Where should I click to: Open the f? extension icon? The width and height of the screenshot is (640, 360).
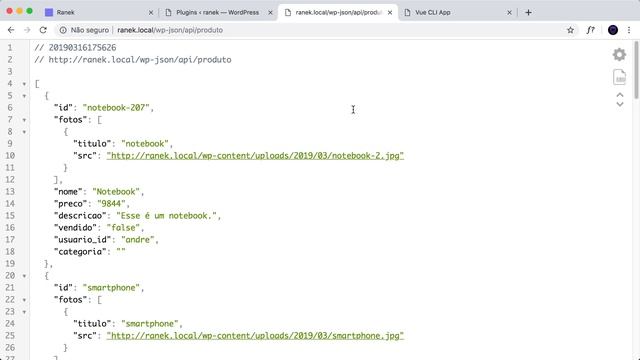(590, 30)
